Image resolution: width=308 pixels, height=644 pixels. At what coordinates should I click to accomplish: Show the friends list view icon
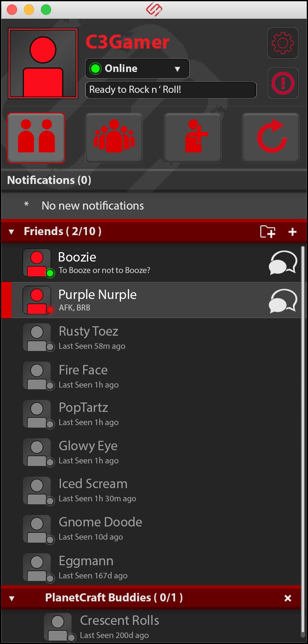(x=36, y=138)
